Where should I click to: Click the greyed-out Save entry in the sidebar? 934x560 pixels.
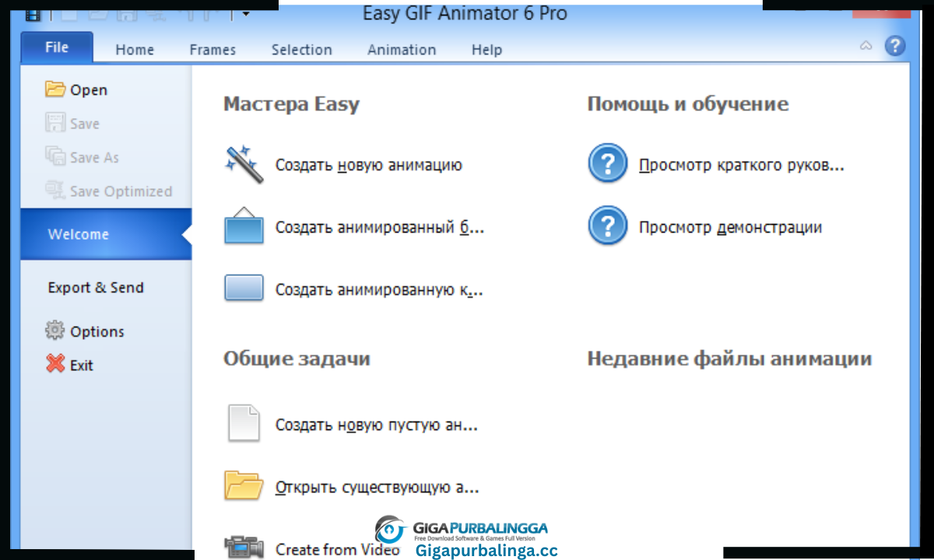(72, 123)
